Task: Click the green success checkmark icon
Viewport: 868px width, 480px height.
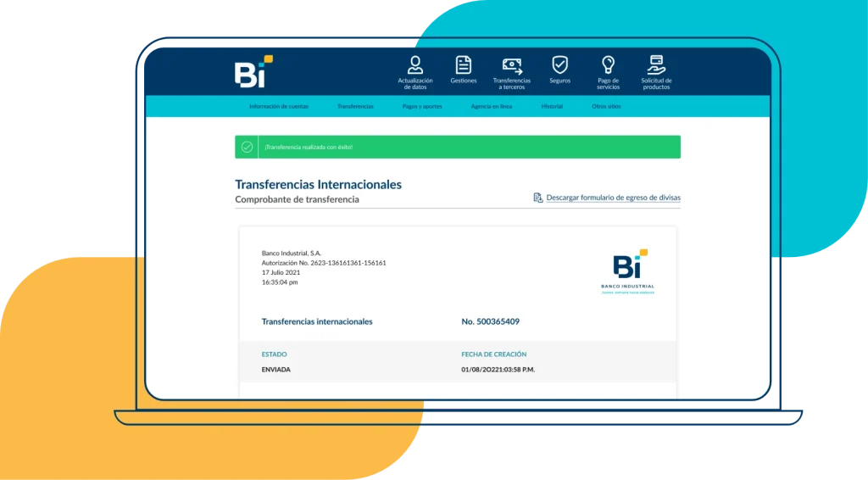Action: point(247,147)
